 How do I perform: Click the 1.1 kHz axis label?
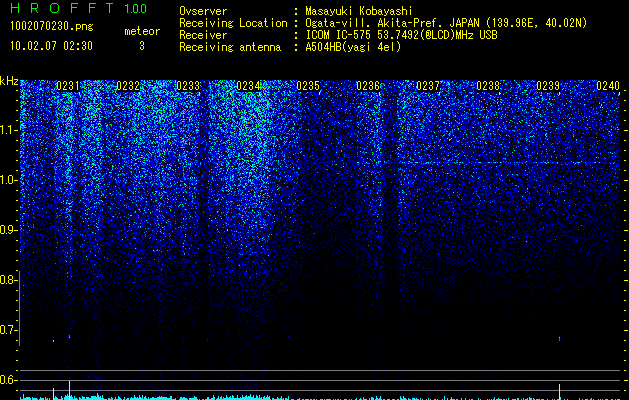8,130
